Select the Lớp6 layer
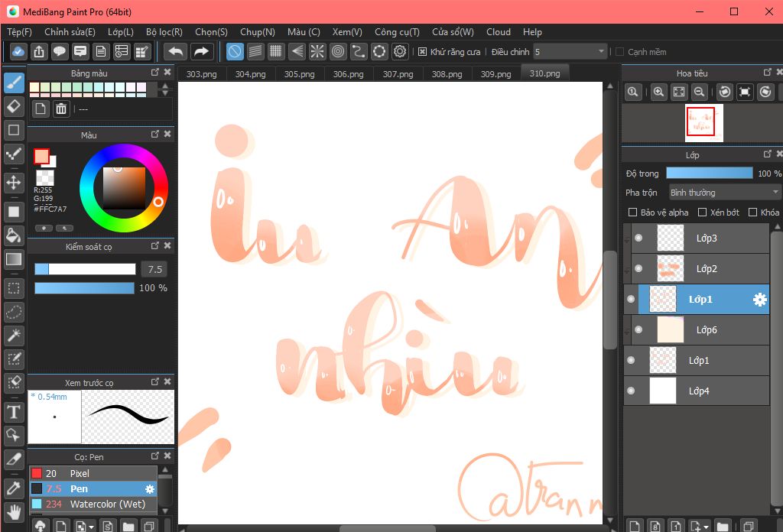Viewport: 783px width, 532px height. coord(707,330)
